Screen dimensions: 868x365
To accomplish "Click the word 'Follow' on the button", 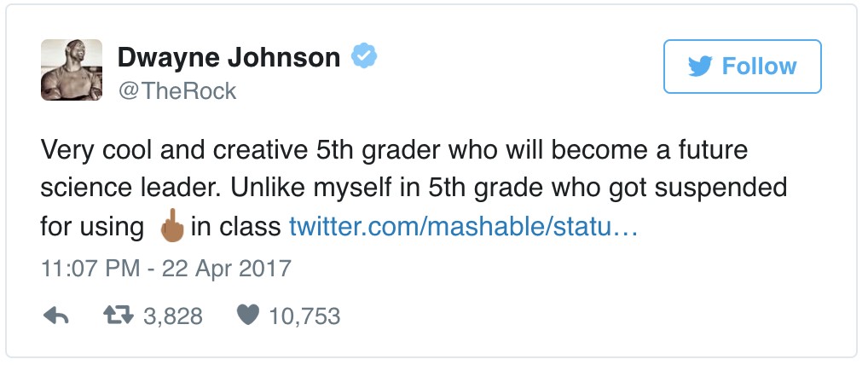I will coord(759,67).
